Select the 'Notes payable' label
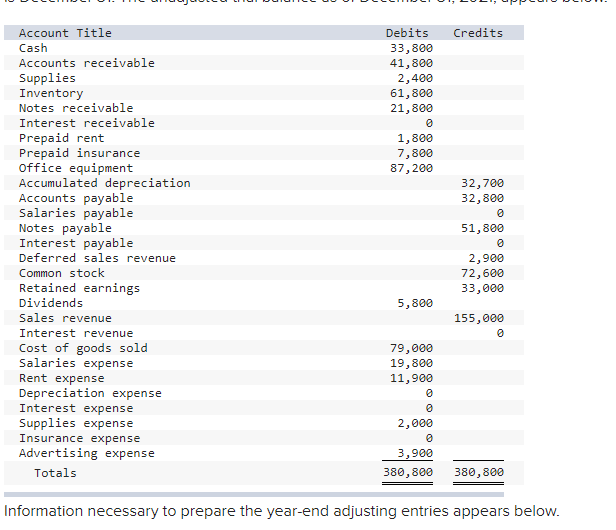Screen dimensions: 616x530 [65, 228]
